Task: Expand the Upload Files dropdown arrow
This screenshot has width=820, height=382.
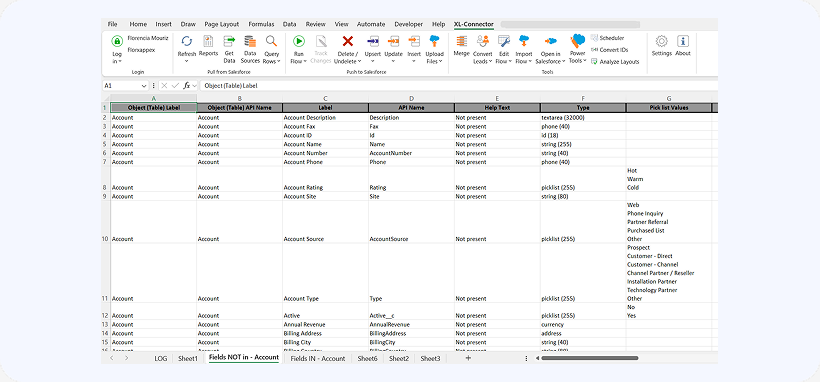Action: click(441, 62)
